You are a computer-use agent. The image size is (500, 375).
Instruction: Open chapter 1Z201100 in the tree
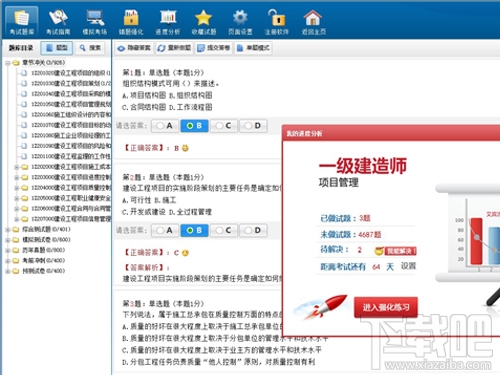[71, 156]
